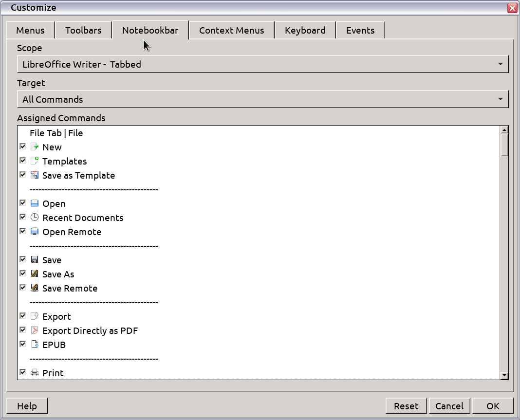Image resolution: width=520 pixels, height=420 pixels.
Task: Uncheck the Templates checkbox
Action: point(22,161)
